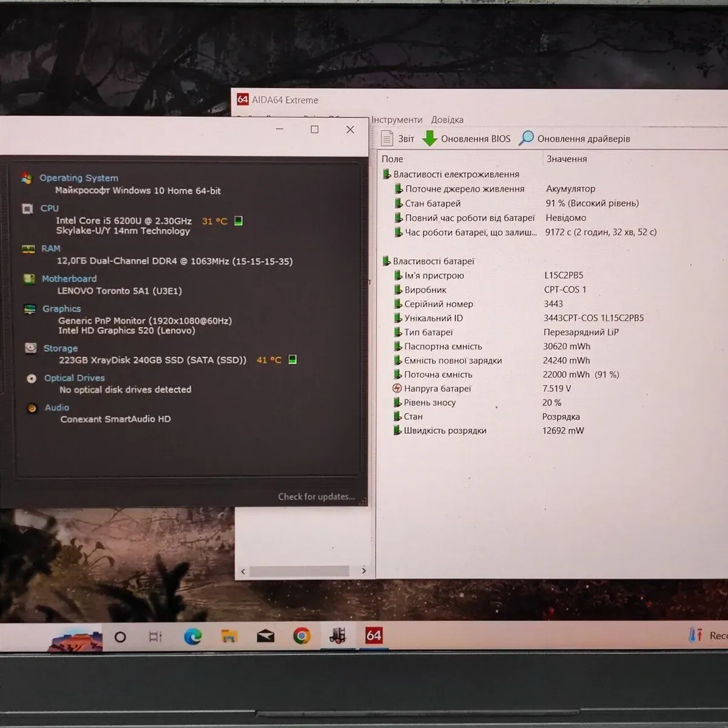
Task: Click the Task View taskbar button
Action: pyautogui.click(x=155, y=636)
